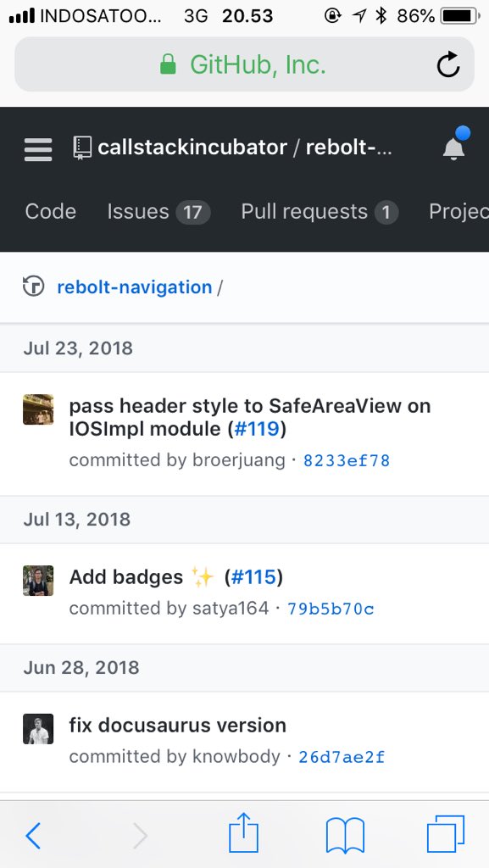Open the Projects tab

(458, 211)
